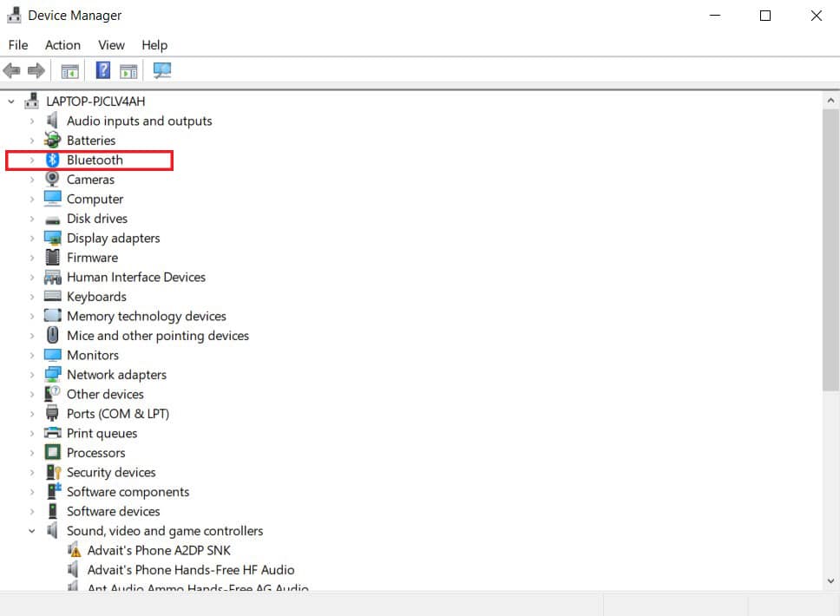840x616 pixels.
Task: Select the Keyboards category
Action: pyautogui.click(x=95, y=296)
